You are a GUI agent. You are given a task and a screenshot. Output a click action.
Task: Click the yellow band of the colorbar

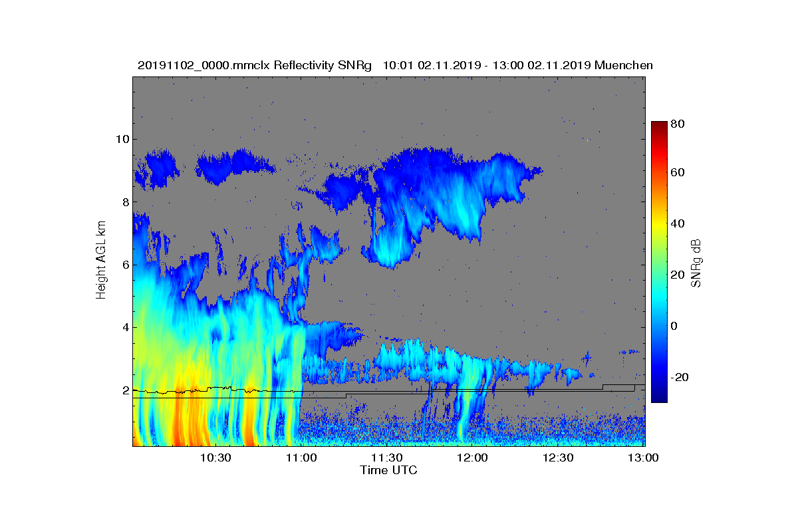(659, 225)
